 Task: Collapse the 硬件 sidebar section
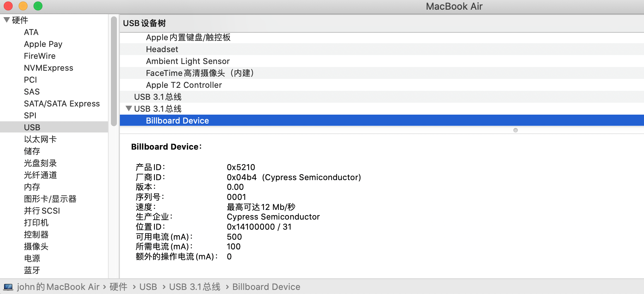(x=7, y=20)
